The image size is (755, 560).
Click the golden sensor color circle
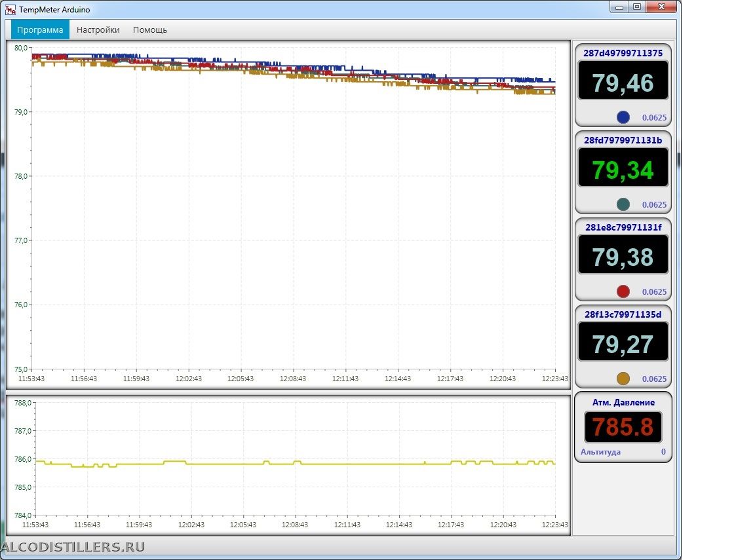pyautogui.click(x=623, y=379)
